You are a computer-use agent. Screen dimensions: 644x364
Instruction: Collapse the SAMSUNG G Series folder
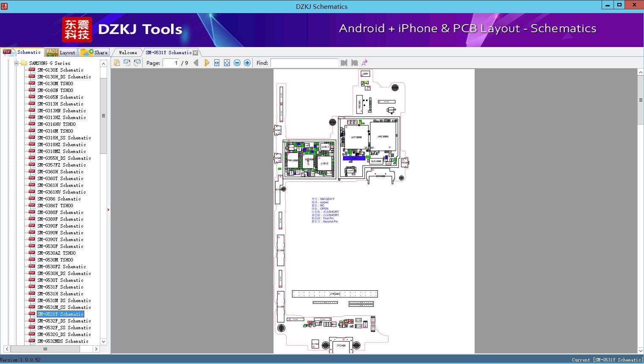(17, 63)
